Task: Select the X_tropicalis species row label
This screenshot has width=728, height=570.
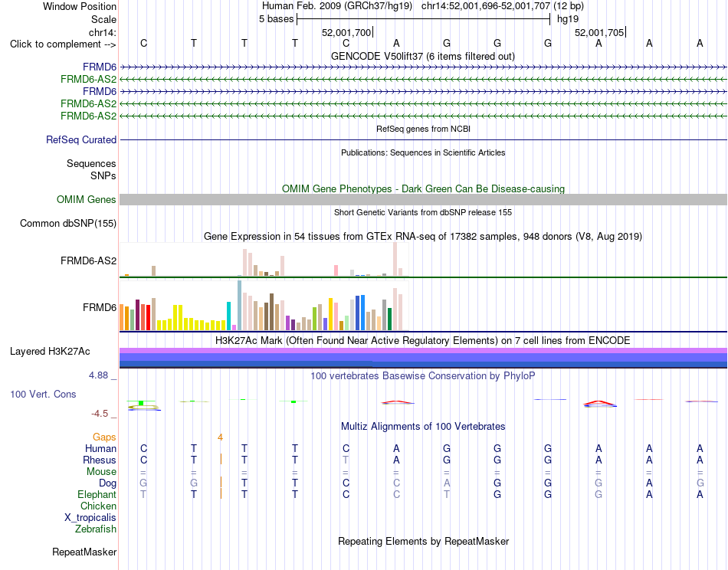Action: 90,518
